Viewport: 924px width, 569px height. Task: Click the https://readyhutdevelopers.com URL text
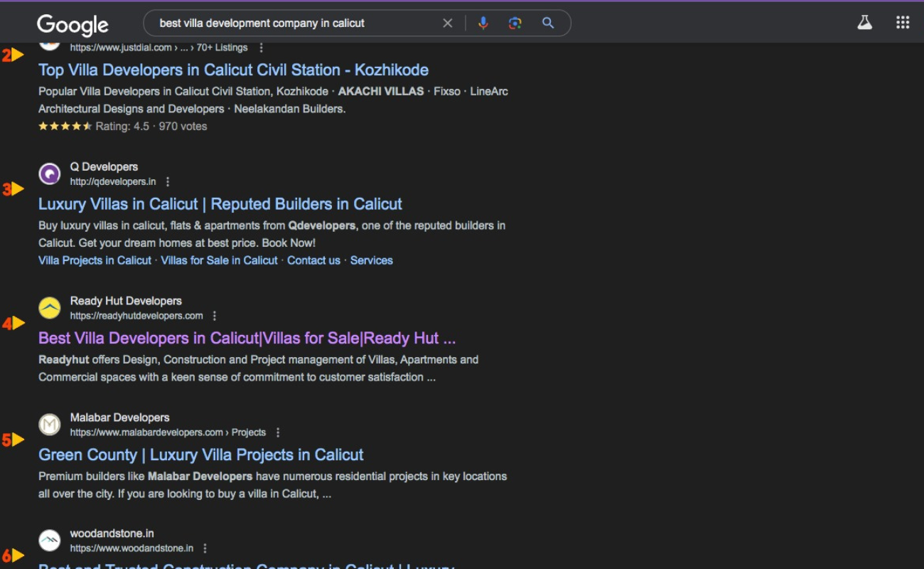[x=136, y=316]
